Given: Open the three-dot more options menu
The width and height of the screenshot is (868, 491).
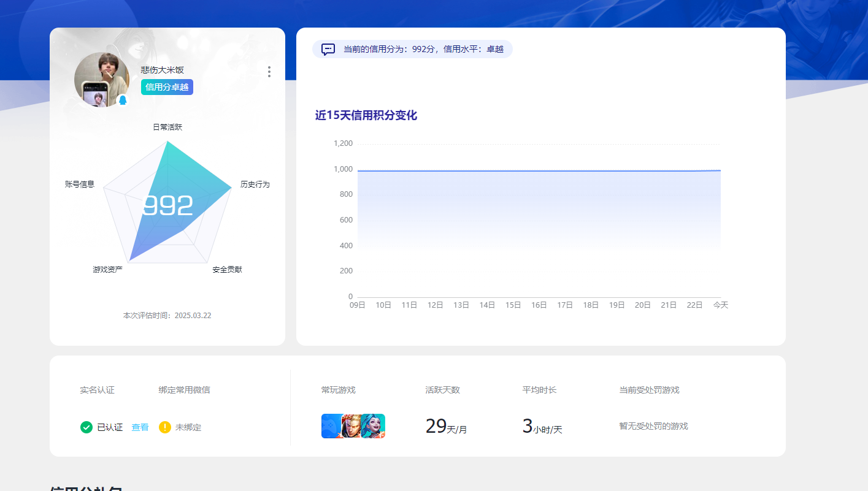Looking at the screenshot, I should (269, 72).
